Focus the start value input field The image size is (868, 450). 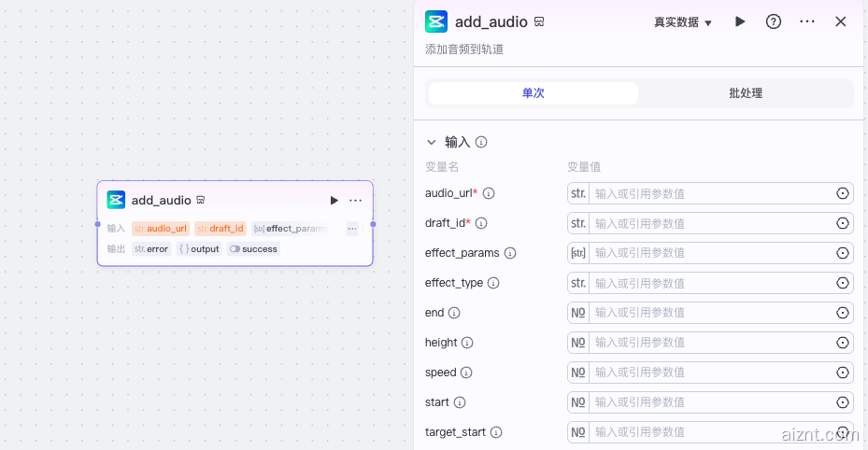(x=710, y=402)
